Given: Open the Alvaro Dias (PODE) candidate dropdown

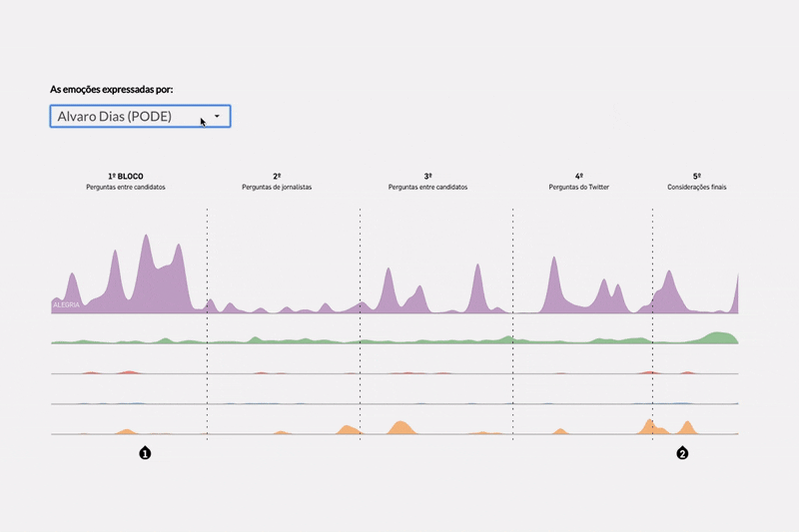Looking at the screenshot, I should 130,117.
